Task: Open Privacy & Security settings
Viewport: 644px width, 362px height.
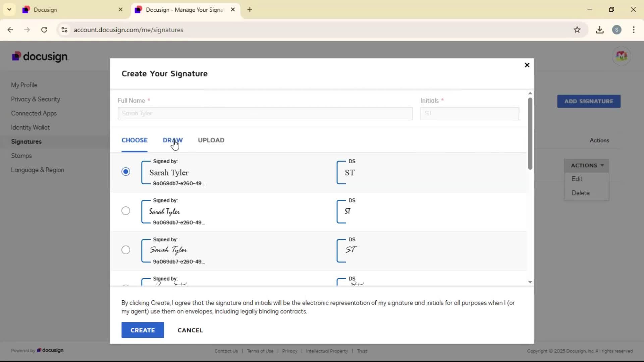Action: coord(36,99)
